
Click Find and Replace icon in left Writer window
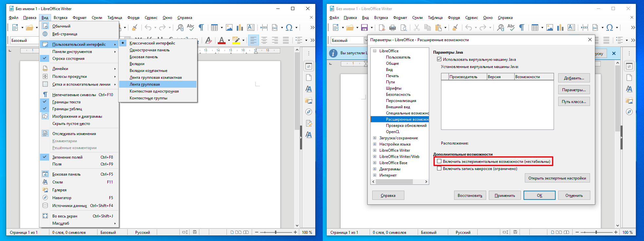click(180, 27)
